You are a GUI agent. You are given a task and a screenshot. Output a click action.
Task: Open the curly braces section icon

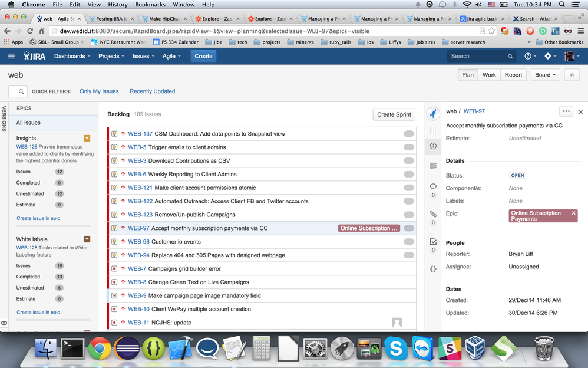pyautogui.click(x=433, y=269)
